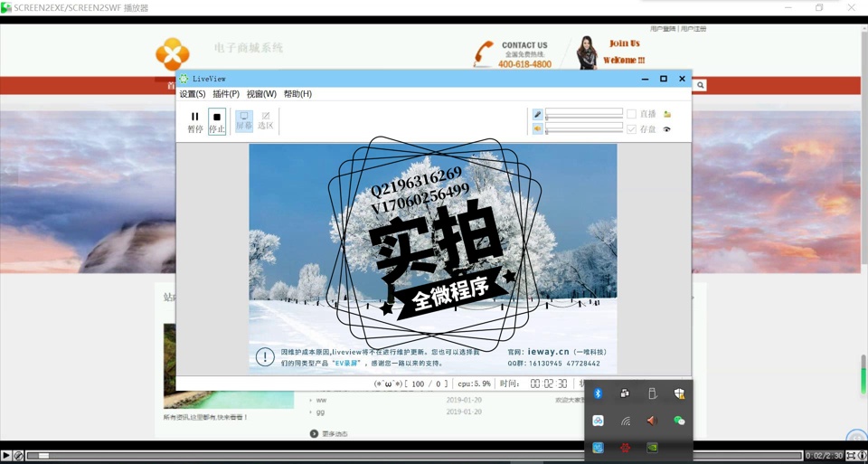The height and width of the screenshot is (464, 868).
Task: Enable the 直播 live broadcast checkbox
Action: (631, 114)
